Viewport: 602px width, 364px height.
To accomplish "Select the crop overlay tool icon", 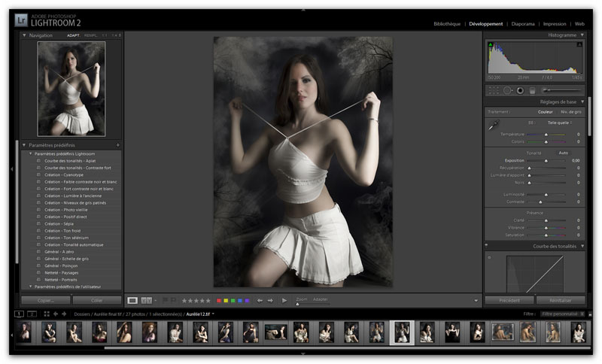I will coord(493,90).
